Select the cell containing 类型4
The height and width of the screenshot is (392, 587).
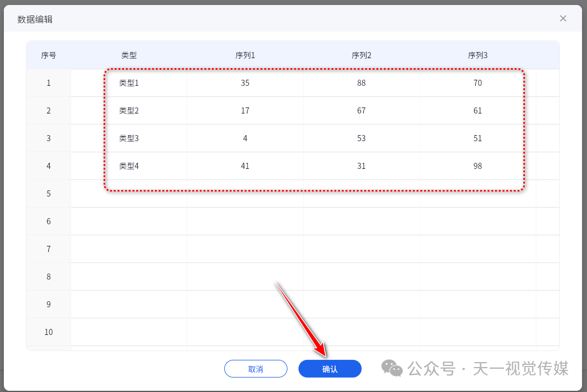pyautogui.click(x=128, y=166)
